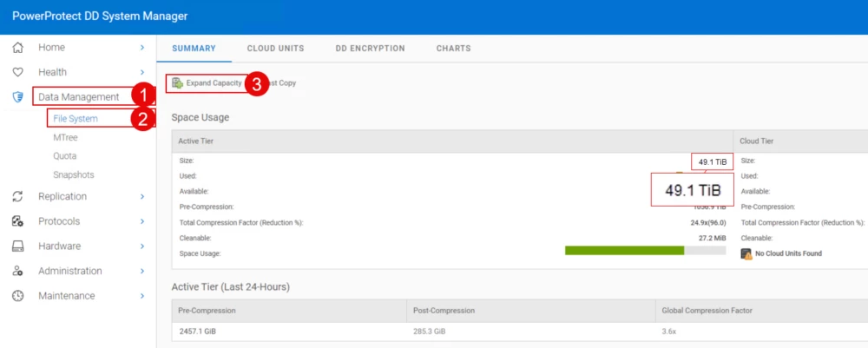Click the Home house icon
The height and width of the screenshot is (348, 868).
tap(17, 48)
